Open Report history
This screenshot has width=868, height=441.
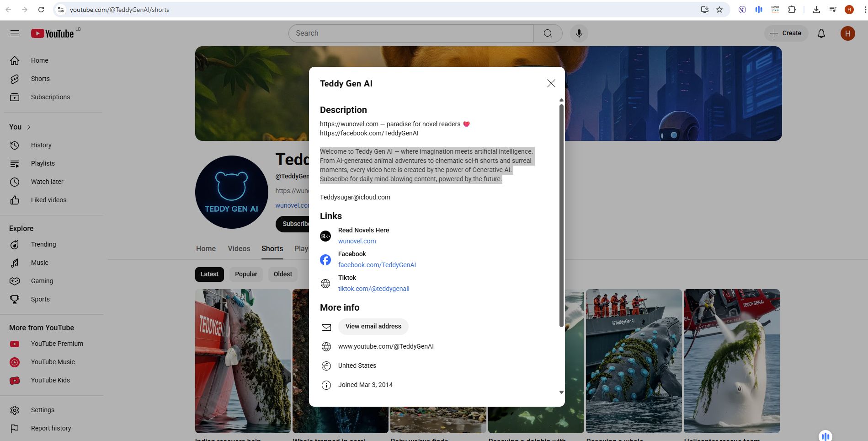tap(51, 428)
